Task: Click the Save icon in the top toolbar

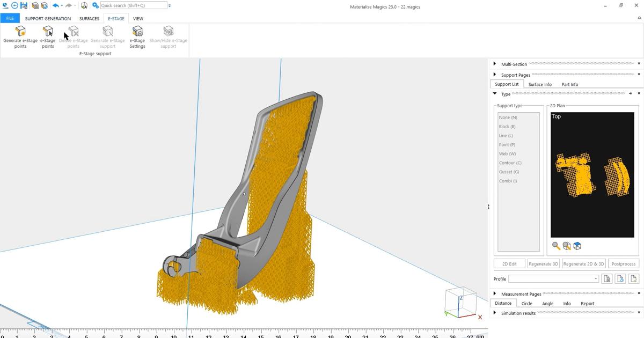Action: [24, 5]
